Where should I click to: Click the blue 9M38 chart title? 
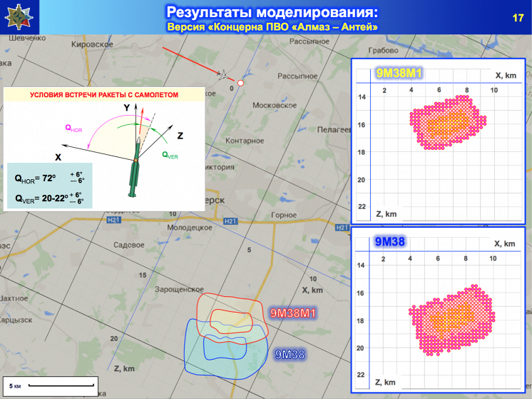click(389, 241)
